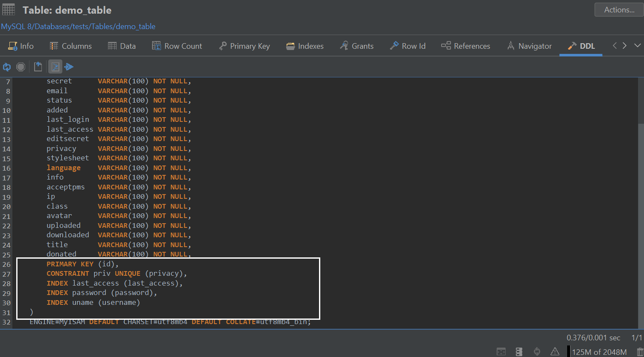Open the hidden tabs dropdown chevron
Screen dimensions: 644x357
coord(638,44)
